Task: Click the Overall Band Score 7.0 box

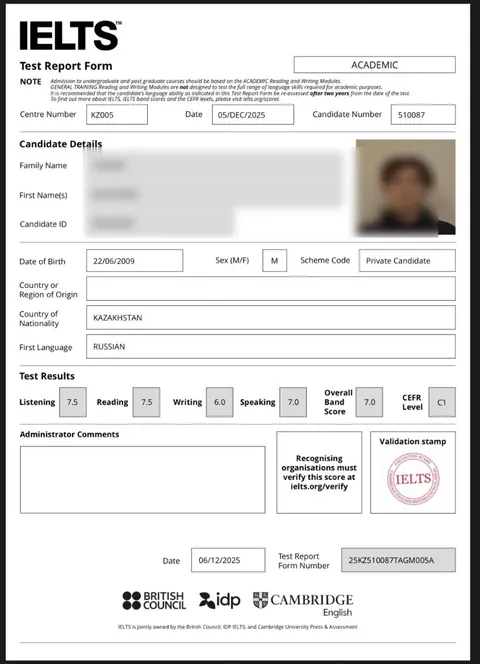Action: (369, 402)
